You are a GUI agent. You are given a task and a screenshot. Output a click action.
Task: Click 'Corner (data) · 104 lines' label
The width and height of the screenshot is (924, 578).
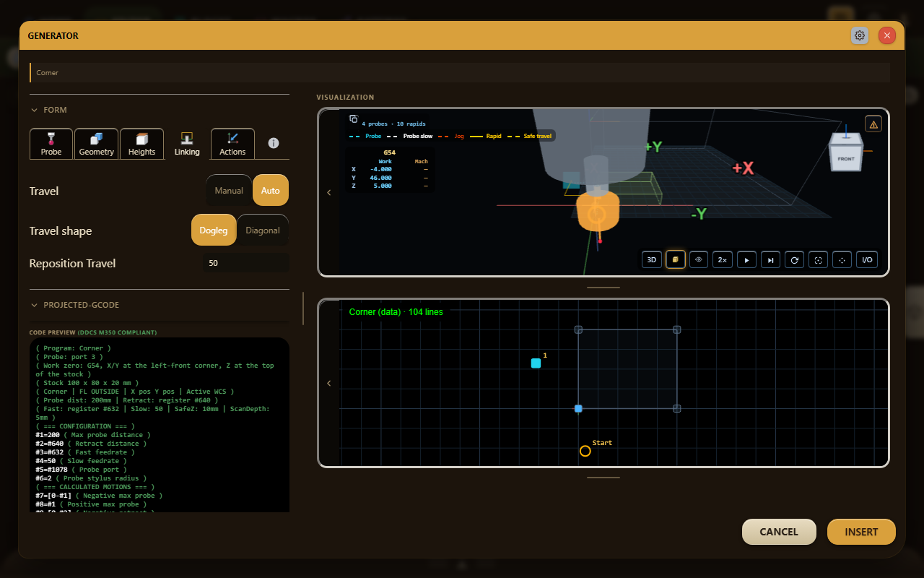click(x=396, y=312)
